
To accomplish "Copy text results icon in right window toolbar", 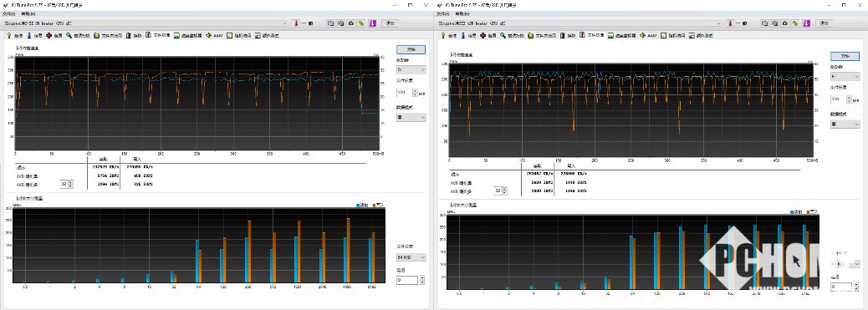I will [x=764, y=23].
